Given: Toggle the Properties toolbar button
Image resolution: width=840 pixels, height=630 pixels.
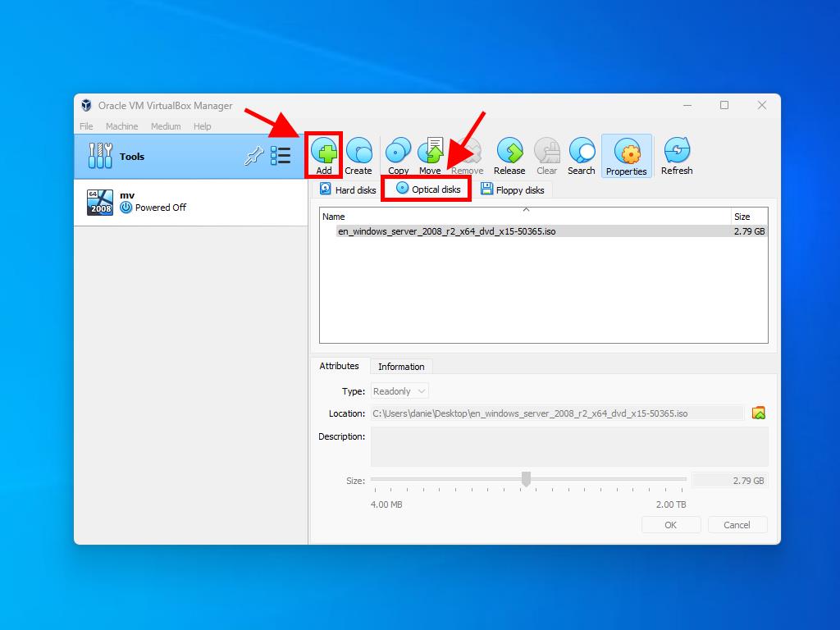Looking at the screenshot, I should (x=626, y=156).
